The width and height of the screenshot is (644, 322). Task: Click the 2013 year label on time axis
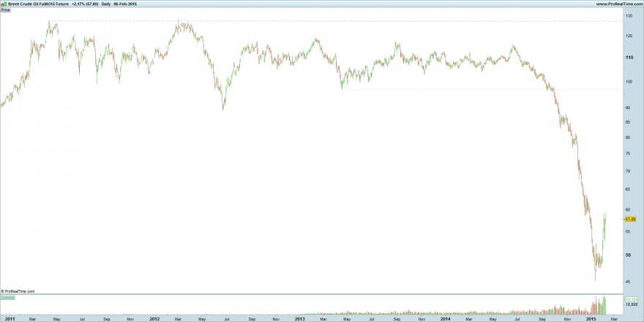[300, 319]
